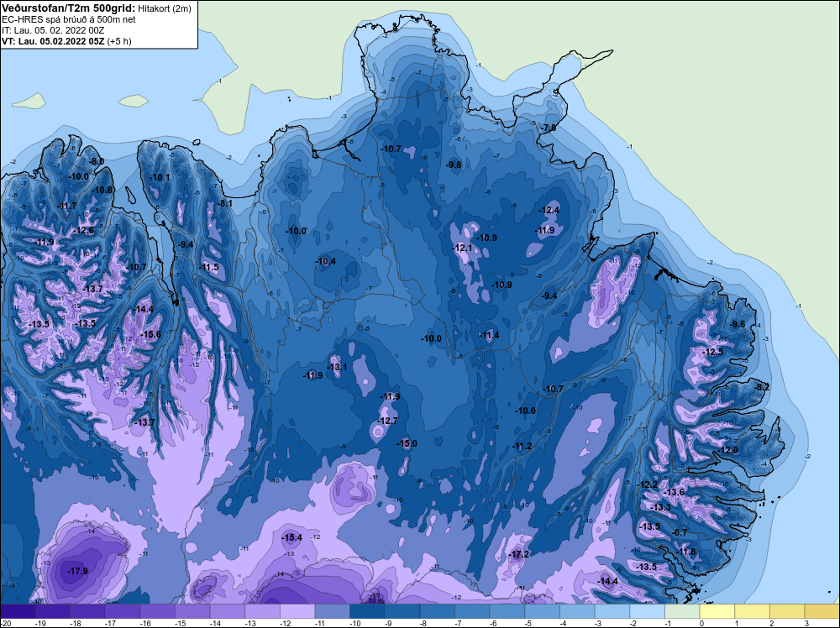The image size is (840, 628).
Task: Click the -10.1 temperature label
Action: (x=160, y=177)
